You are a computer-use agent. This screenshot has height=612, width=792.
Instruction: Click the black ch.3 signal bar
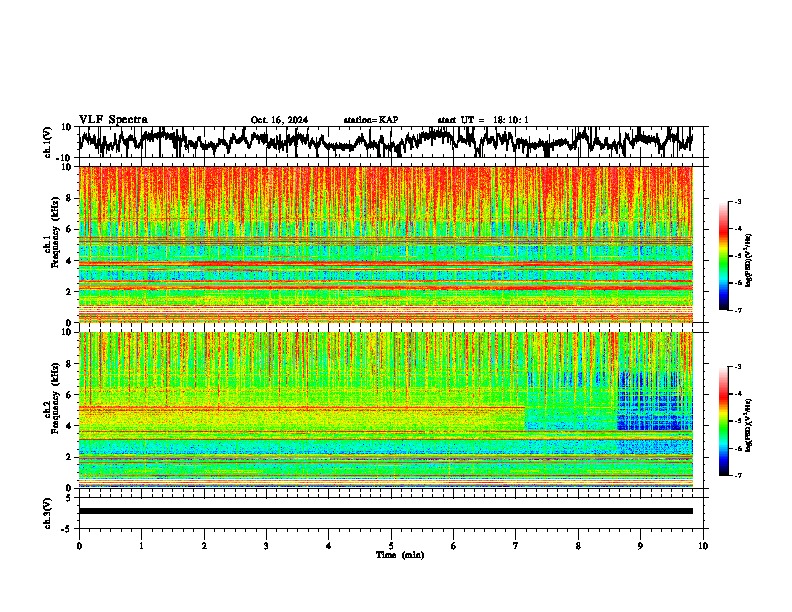(x=385, y=511)
